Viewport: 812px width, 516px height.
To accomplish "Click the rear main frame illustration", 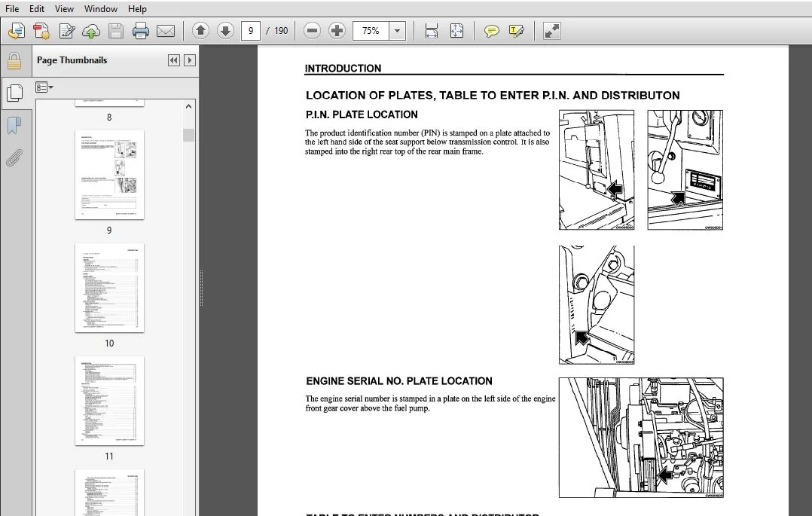I will click(597, 305).
